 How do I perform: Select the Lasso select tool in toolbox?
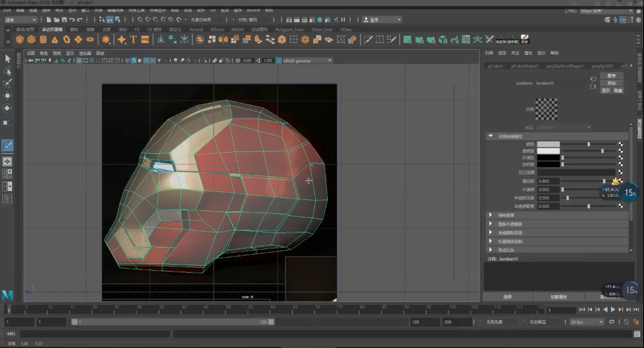7,71
